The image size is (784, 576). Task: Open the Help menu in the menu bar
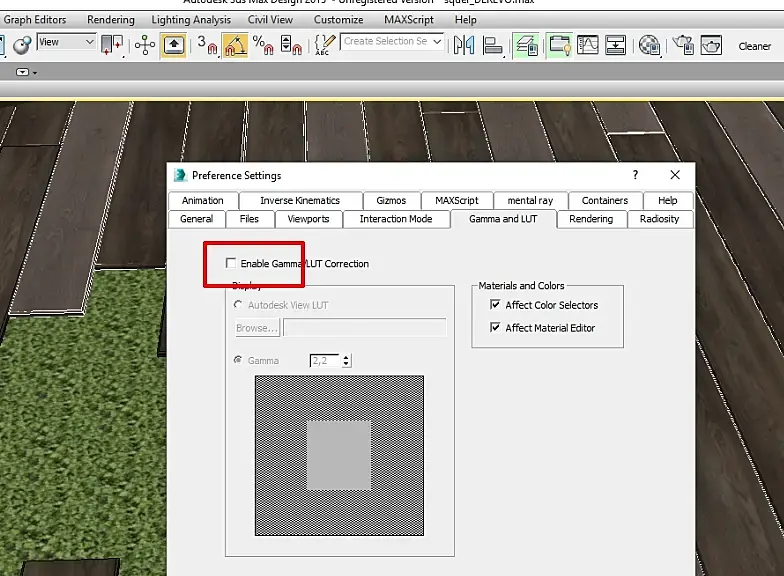[x=466, y=20]
